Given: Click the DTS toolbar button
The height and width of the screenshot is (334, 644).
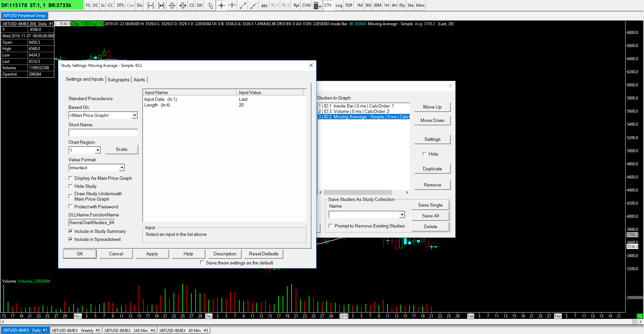Looking at the screenshot, I should (120, 5).
